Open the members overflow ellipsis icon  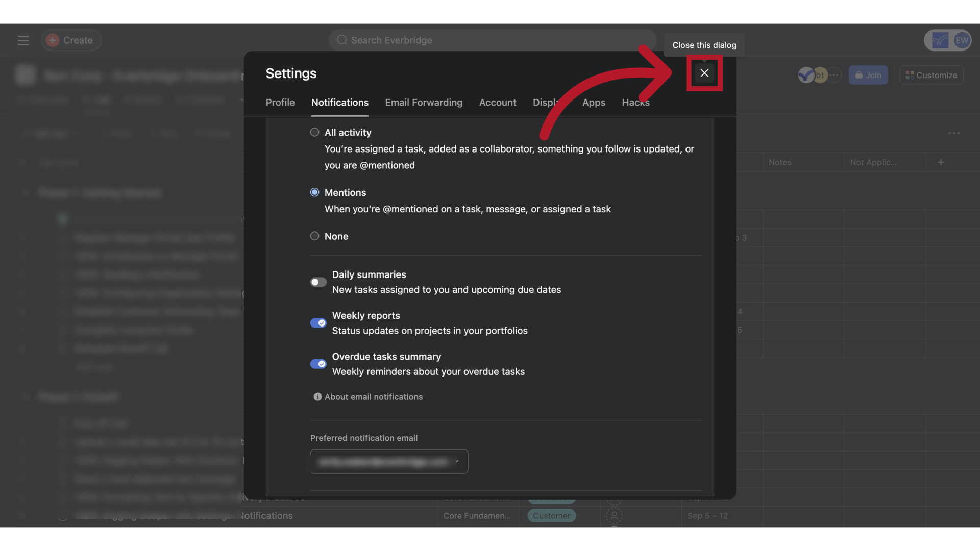pyautogui.click(x=834, y=75)
